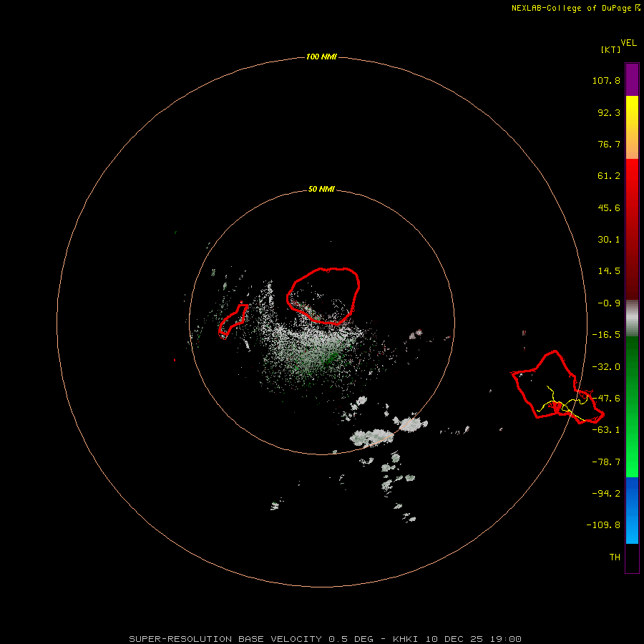Click the 107.8 scale value
This screenshot has width=644, height=644.
point(606,80)
